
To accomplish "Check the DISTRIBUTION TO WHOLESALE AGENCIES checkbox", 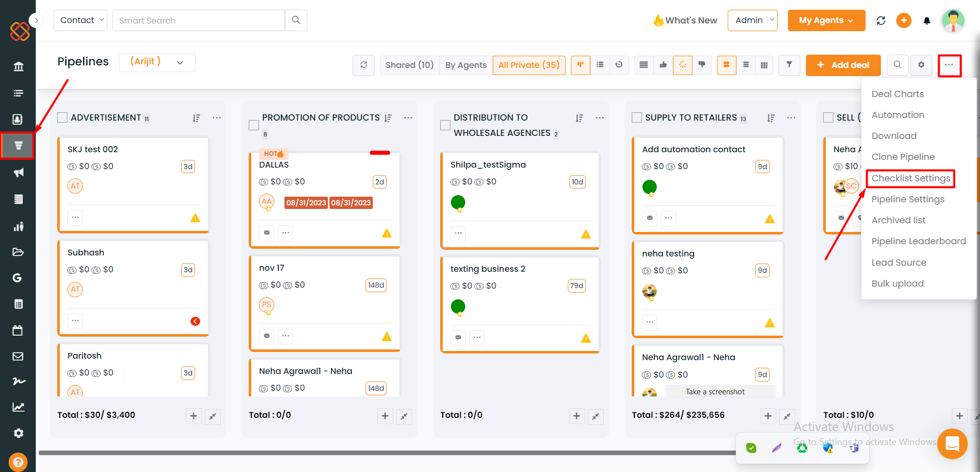I will click(x=445, y=125).
